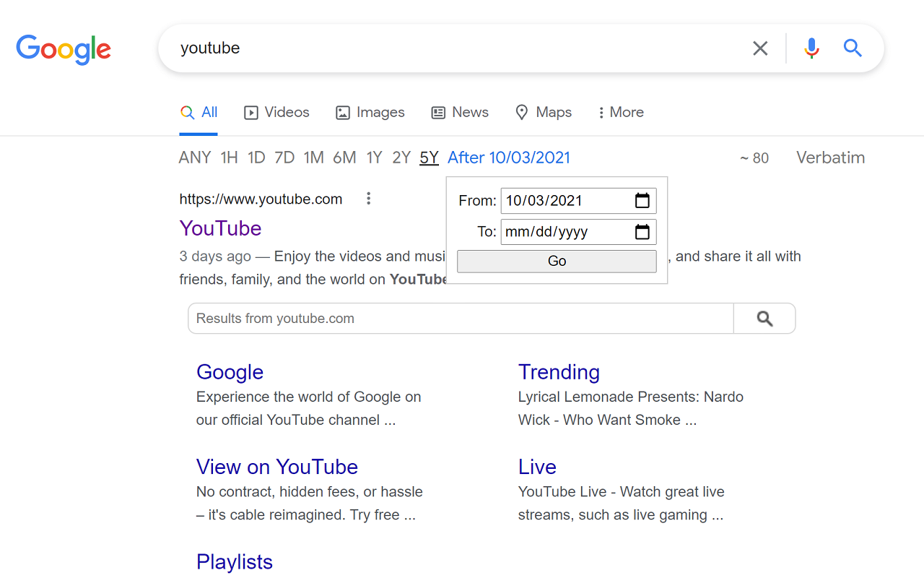Image resolution: width=924 pixels, height=578 pixels.
Task: Open the Live sitelink
Action: [x=537, y=467]
